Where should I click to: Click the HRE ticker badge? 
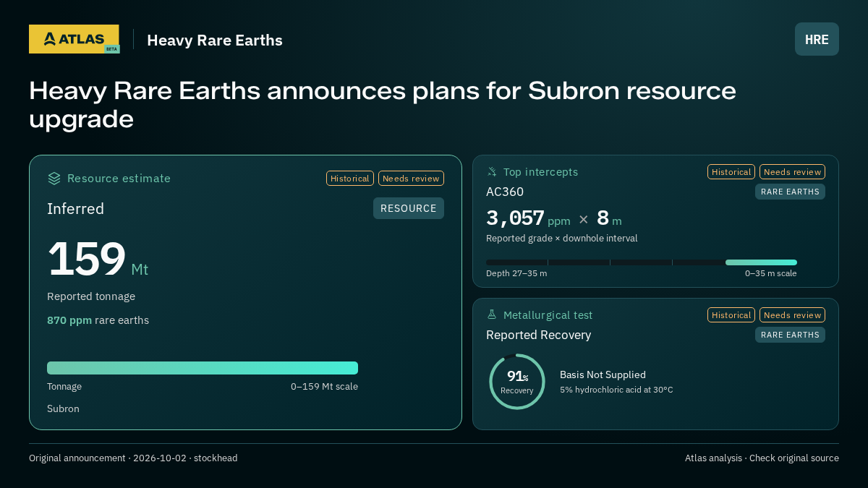click(817, 39)
